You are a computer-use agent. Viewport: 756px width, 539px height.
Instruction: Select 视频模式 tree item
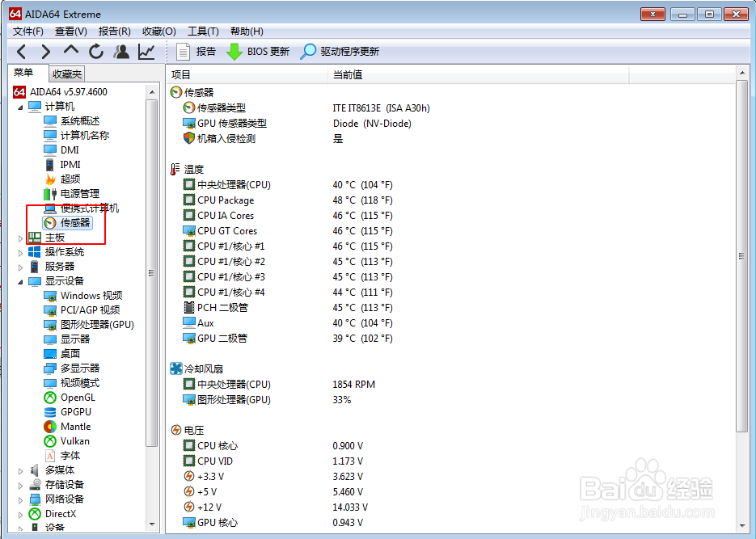click(x=71, y=383)
